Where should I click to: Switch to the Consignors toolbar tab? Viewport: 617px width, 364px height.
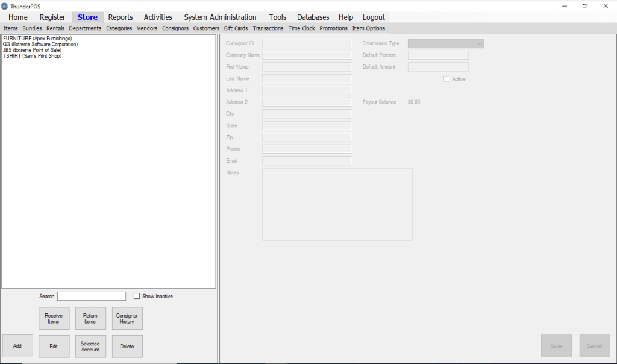[x=175, y=28]
